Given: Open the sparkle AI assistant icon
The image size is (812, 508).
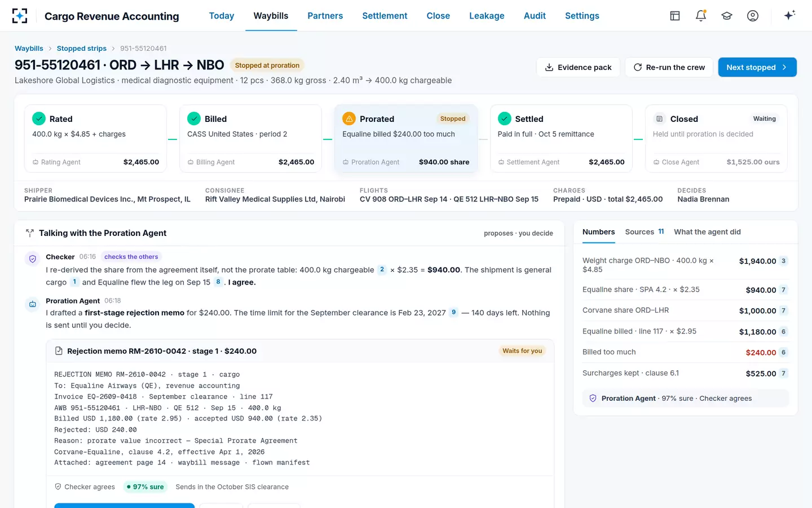Looking at the screenshot, I should [x=789, y=15].
